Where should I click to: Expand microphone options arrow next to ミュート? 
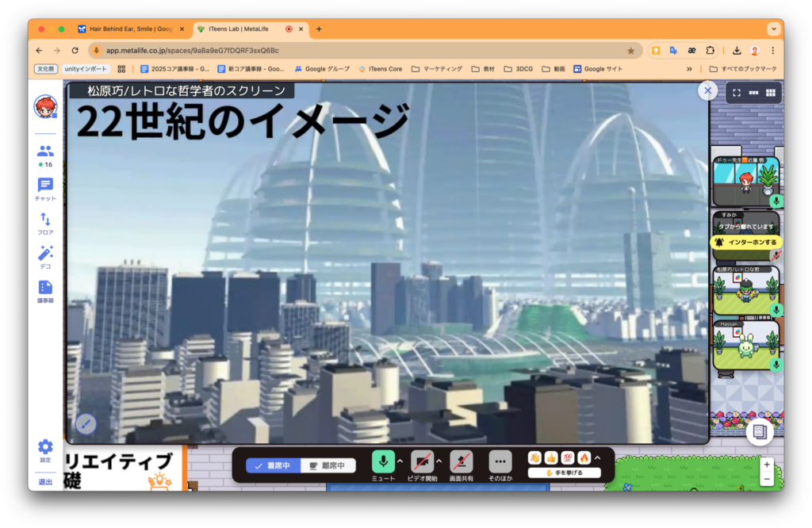[x=400, y=461]
